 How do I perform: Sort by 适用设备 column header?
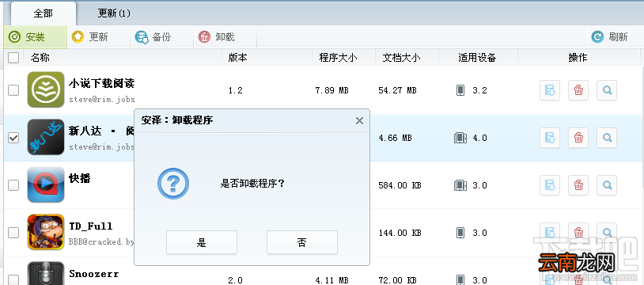(x=477, y=58)
